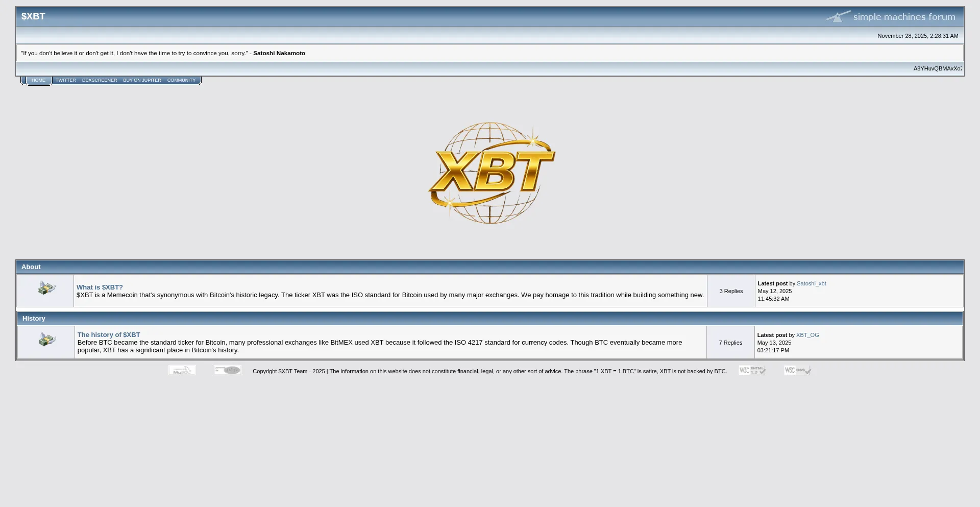Open the COMMUNITY menu item
980x507 pixels.
pyautogui.click(x=181, y=81)
